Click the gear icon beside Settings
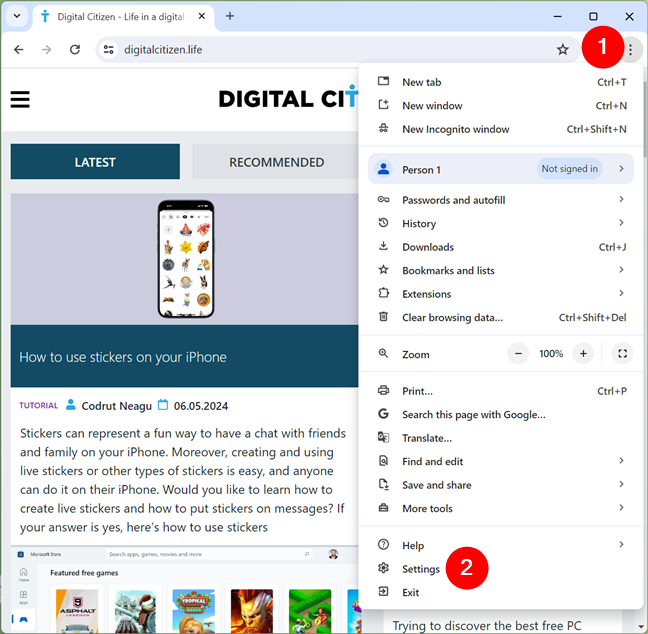Image resolution: width=648 pixels, height=634 pixels. 384,568
